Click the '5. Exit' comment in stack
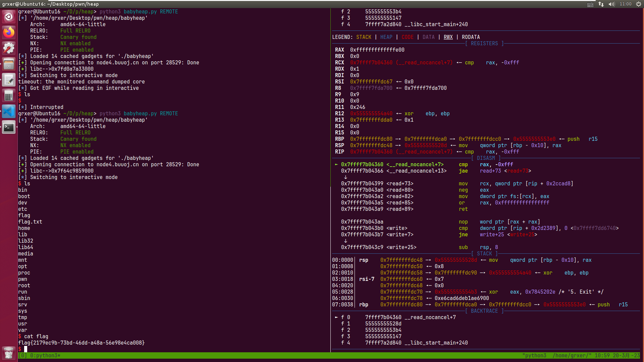This screenshot has height=362, width=644. point(581,292)
